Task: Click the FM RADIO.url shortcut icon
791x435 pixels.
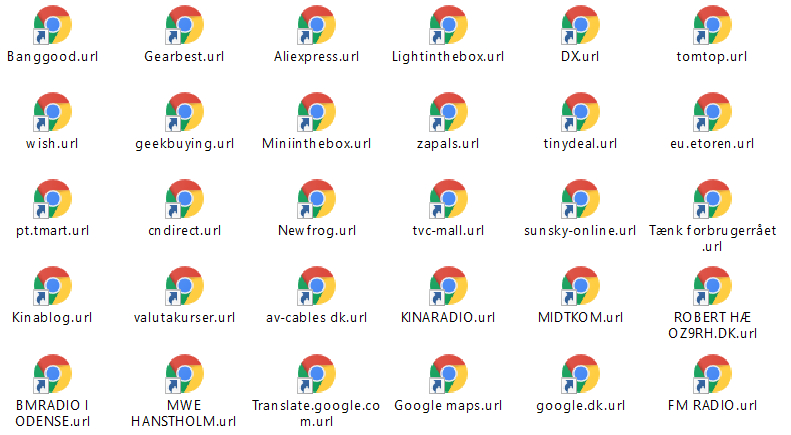Action: coord(712,373)
